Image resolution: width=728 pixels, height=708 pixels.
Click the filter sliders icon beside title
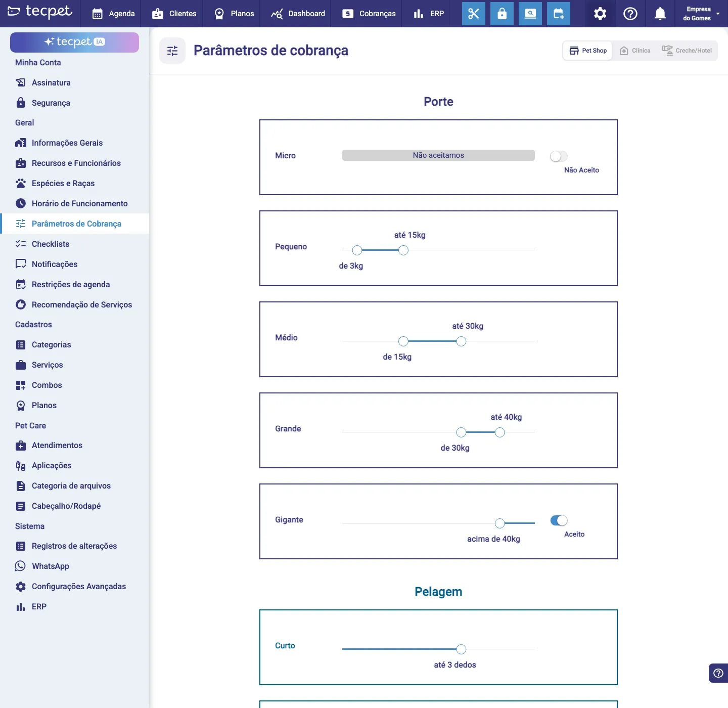(172, 51)
